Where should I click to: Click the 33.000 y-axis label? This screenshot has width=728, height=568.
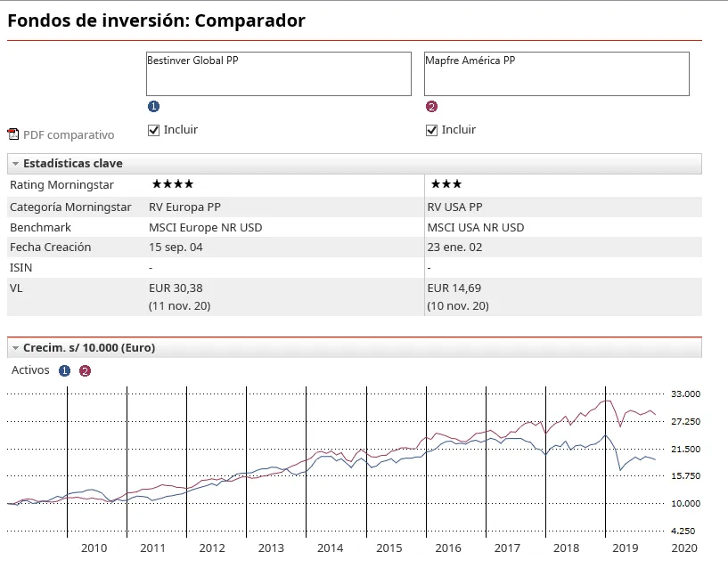pos(685,394)
